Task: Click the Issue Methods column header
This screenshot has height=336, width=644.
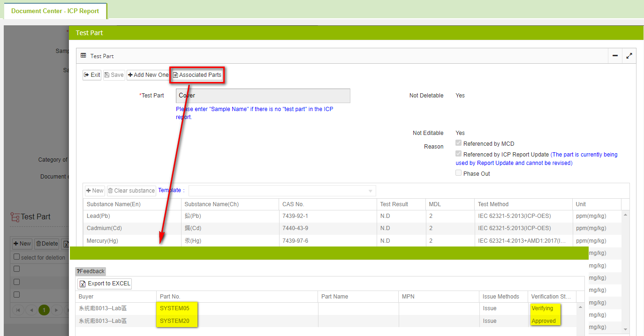Action: pos(504,297)
